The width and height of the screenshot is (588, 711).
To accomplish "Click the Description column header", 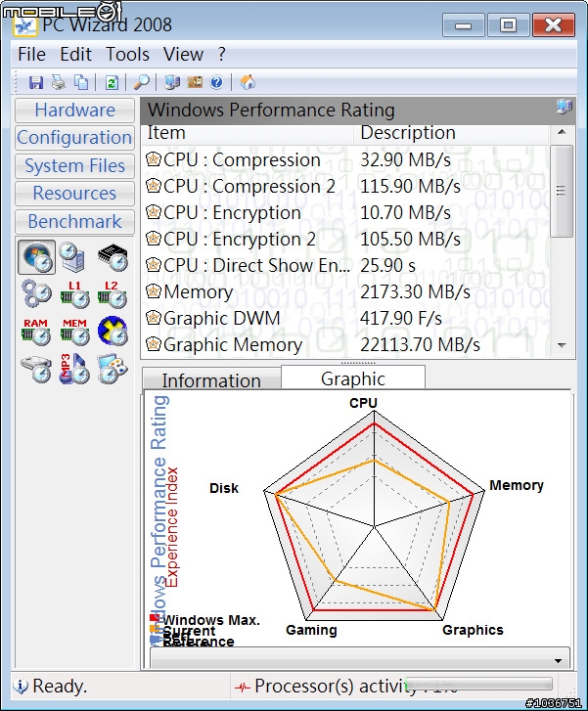I will (451, 133).
